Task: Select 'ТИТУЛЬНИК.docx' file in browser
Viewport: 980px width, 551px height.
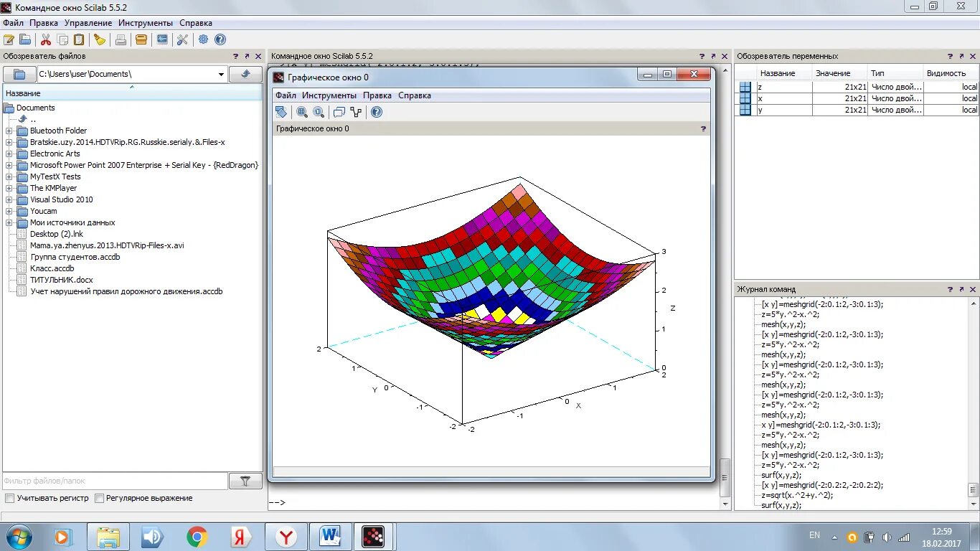Action: (x=62, y=280)
